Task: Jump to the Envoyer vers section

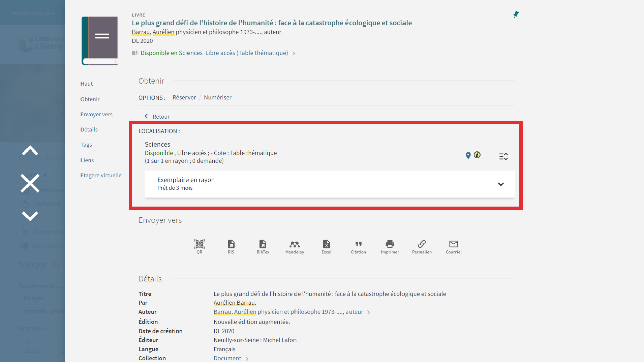Action: click(96, 114)
